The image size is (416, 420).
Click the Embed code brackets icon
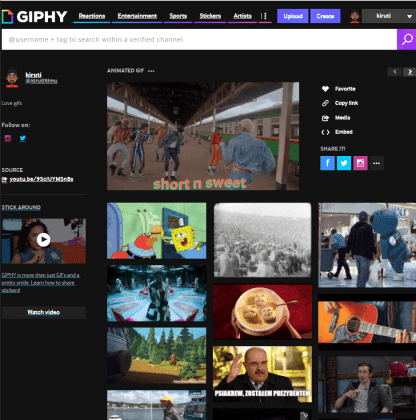coord(325,132)
